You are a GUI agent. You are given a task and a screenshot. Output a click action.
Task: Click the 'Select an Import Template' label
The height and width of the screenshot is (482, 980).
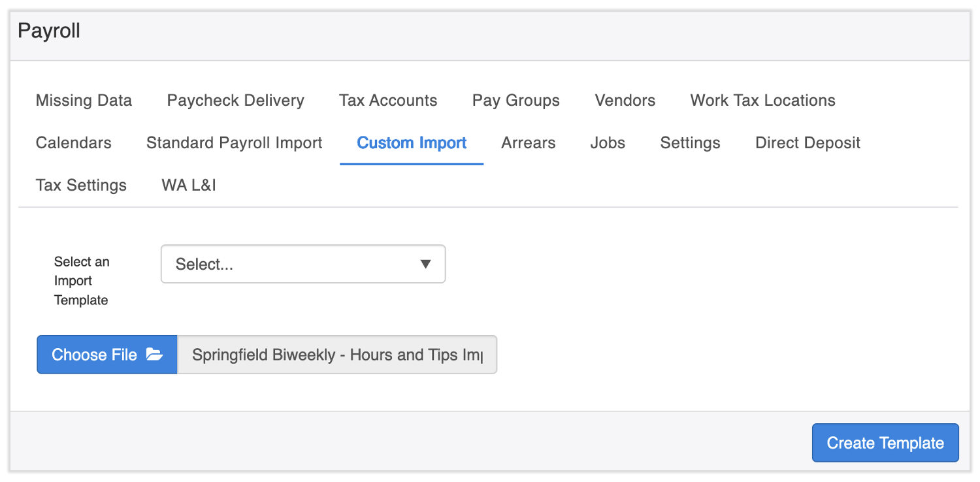pos(82,281)
